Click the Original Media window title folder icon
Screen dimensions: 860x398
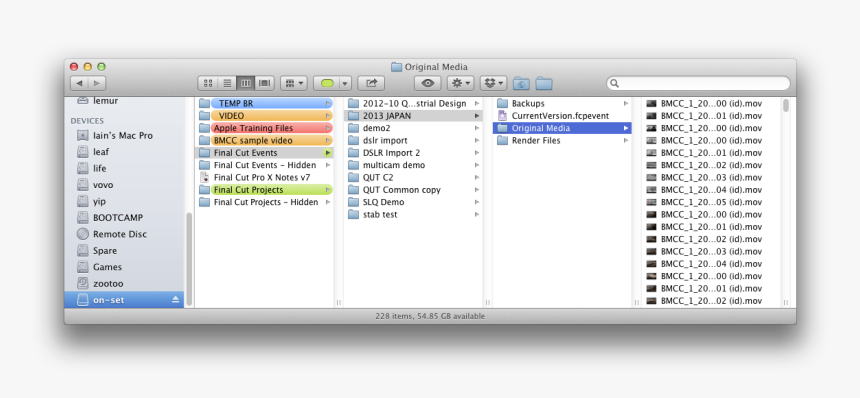click(397, 67)
